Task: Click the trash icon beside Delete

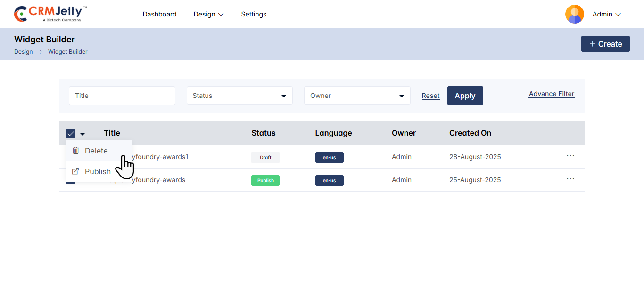Action: coord(75,151)
